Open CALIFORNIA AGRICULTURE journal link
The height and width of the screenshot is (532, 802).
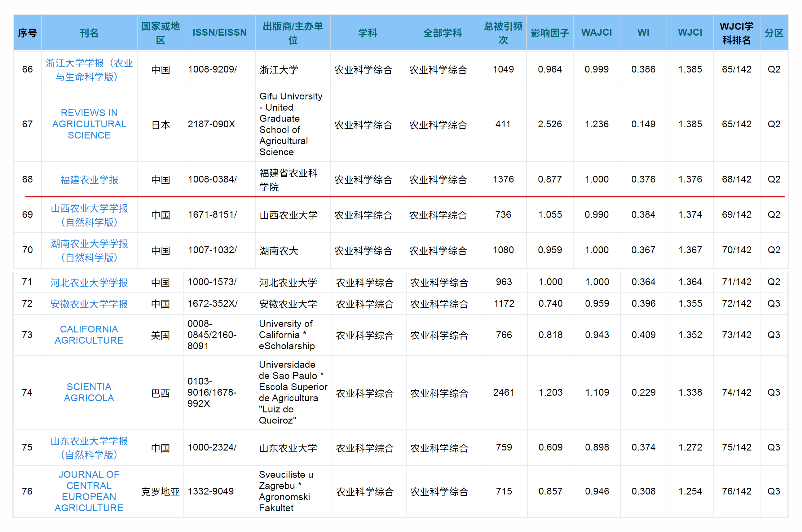click(89, 335)
